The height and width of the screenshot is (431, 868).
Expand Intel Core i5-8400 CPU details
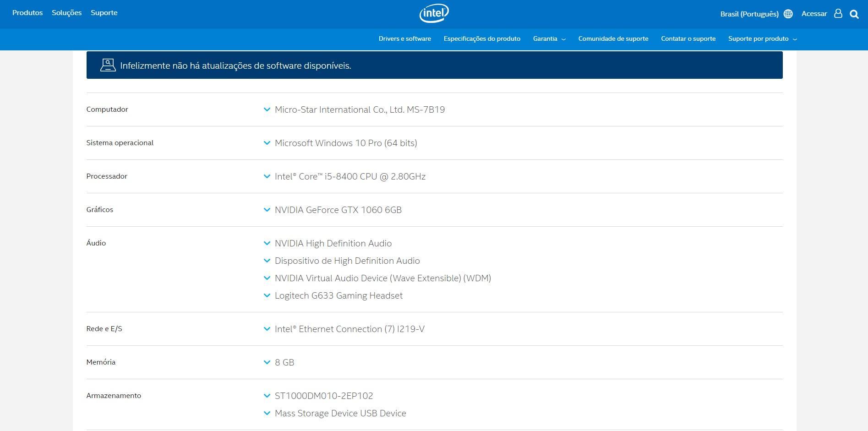pyautogui.click(x=344, y=176)
